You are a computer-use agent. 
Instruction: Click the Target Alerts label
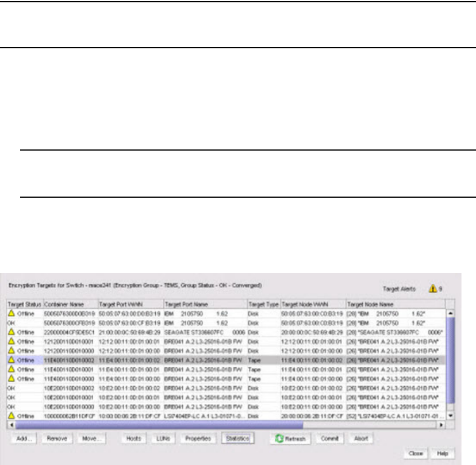click(x=399, y=289)
